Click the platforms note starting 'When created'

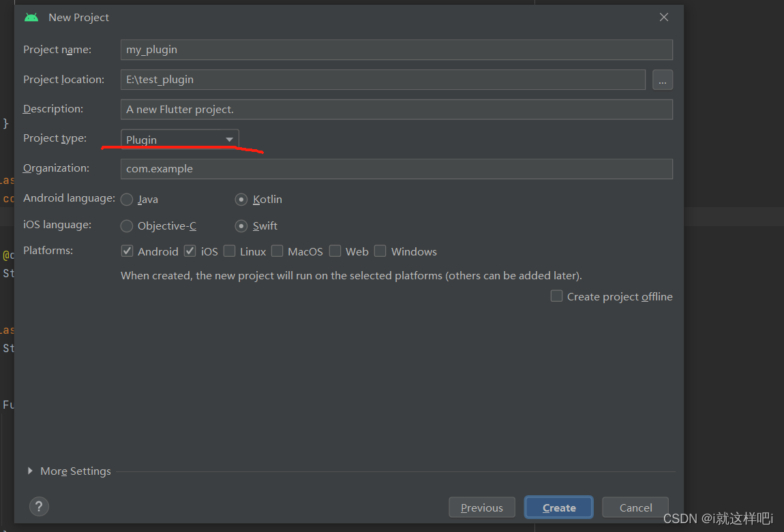pyautogui.click(x=352, y=276)
